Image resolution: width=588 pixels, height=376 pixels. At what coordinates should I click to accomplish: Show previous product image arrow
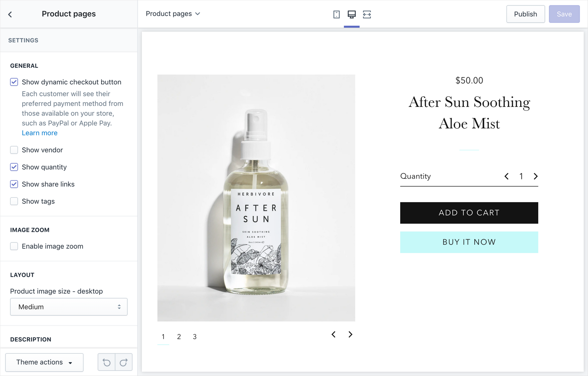click(x=334, y=334)
